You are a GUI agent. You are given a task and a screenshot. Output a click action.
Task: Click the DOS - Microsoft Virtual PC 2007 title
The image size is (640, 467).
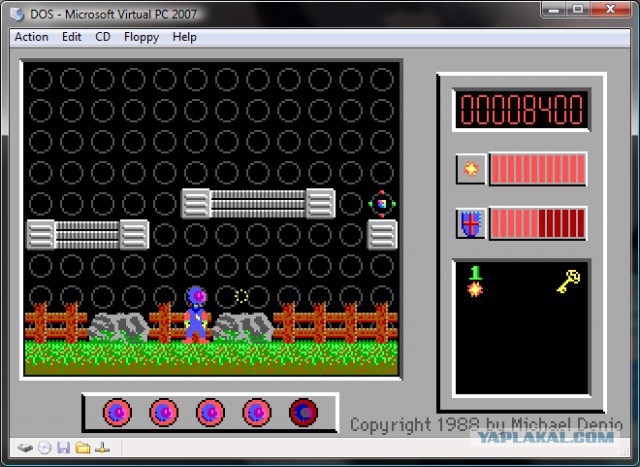click(x=113, y=14)
